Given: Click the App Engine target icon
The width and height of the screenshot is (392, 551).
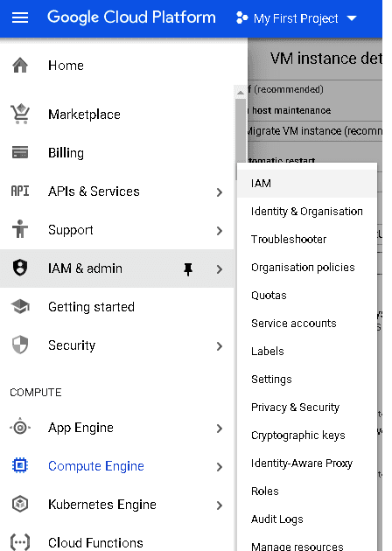Looking at the screenshot, I should [x=20, y=427].
